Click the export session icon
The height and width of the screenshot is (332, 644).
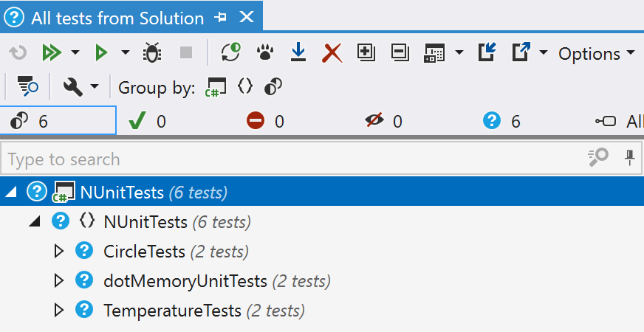click(521, 53)
